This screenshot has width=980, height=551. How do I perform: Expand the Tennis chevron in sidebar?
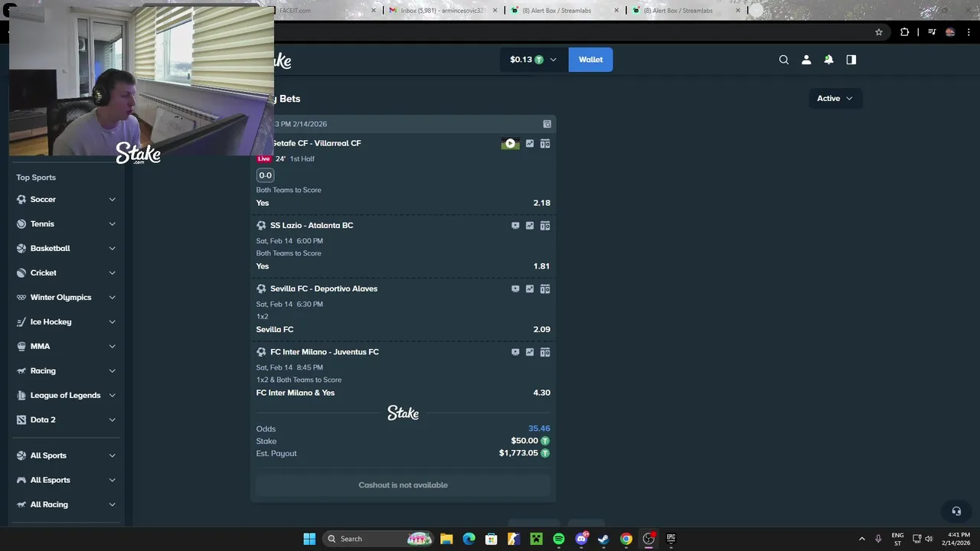point(112,224)
